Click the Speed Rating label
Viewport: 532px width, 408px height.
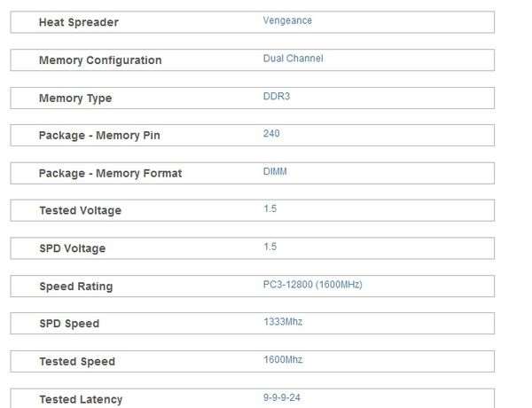[76, 286]
